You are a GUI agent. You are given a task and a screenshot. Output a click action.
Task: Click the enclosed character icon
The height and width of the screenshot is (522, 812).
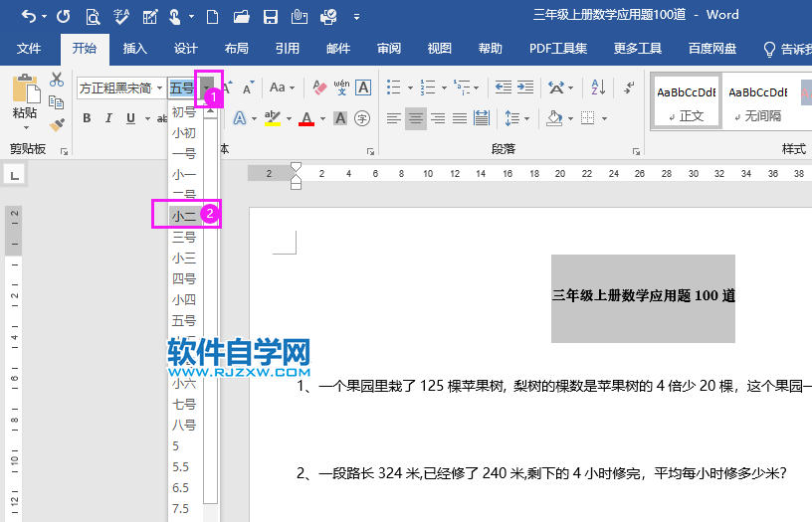tap(362, 118)
